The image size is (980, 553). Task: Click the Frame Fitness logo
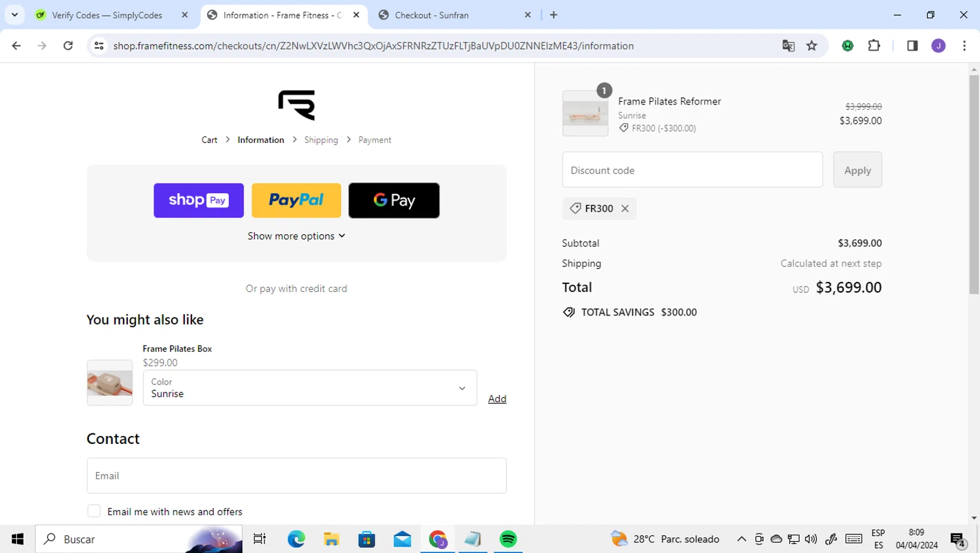297,105
